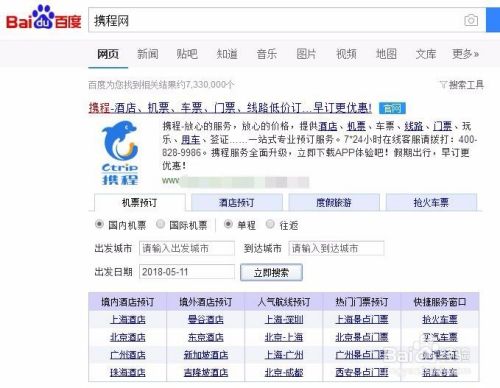Open 搜索工具 filter
This screenshot has width=500, height=388.
(462, 85)
